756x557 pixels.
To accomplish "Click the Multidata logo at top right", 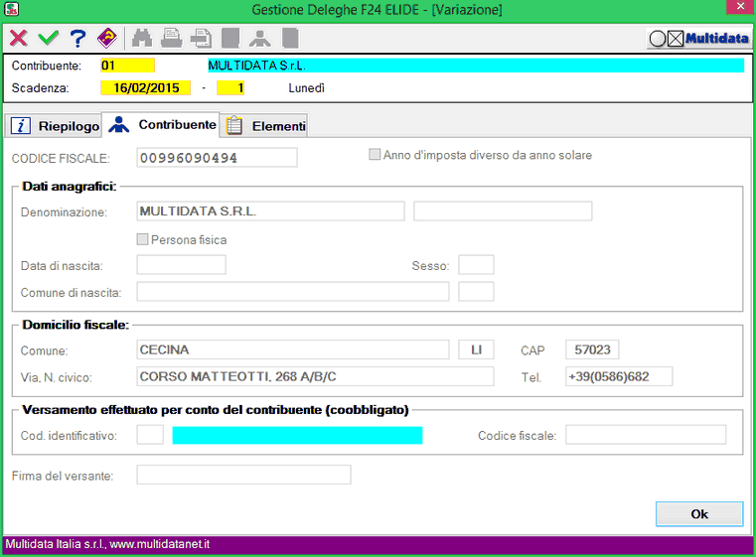I will (698, 39).
